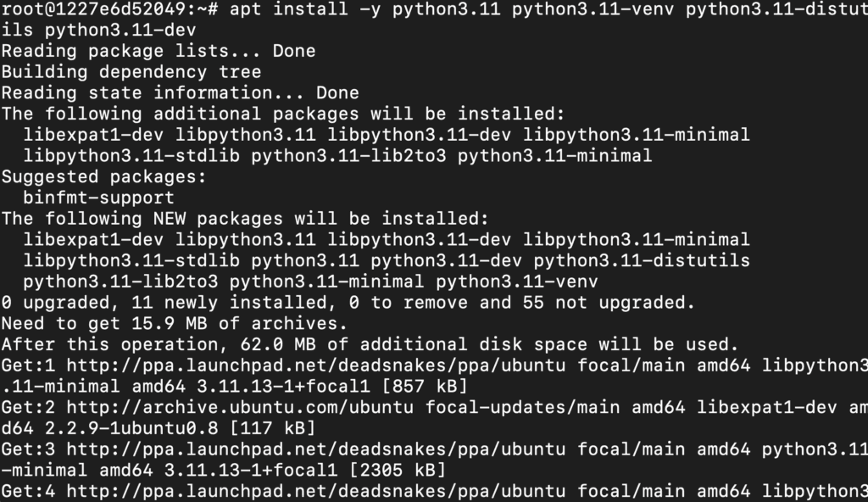Click the "following additional packages" heading line
Viewport: 868px width, 502px height.
pyautogui.click(x=283, y=114)
